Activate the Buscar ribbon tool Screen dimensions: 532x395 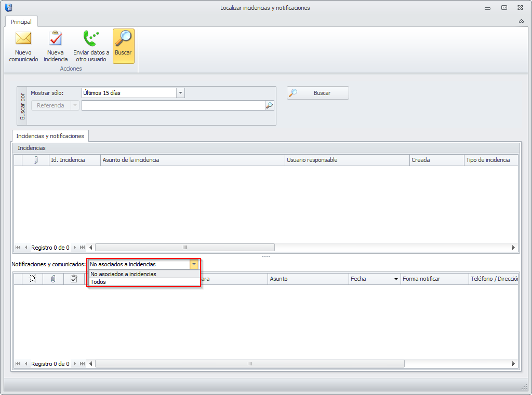click(x=124, y=46)
